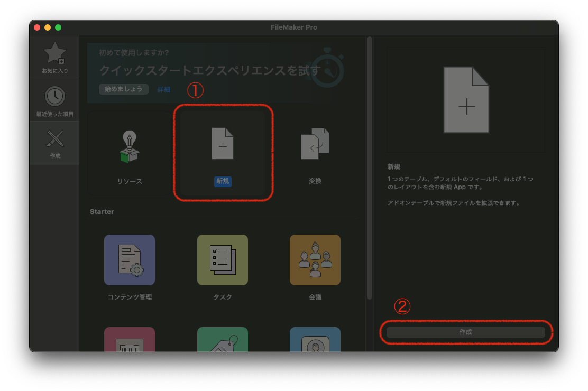The image size is (588, 391).
Task: Select the 新規 blank file icon
Action: (x=223, y=144)
